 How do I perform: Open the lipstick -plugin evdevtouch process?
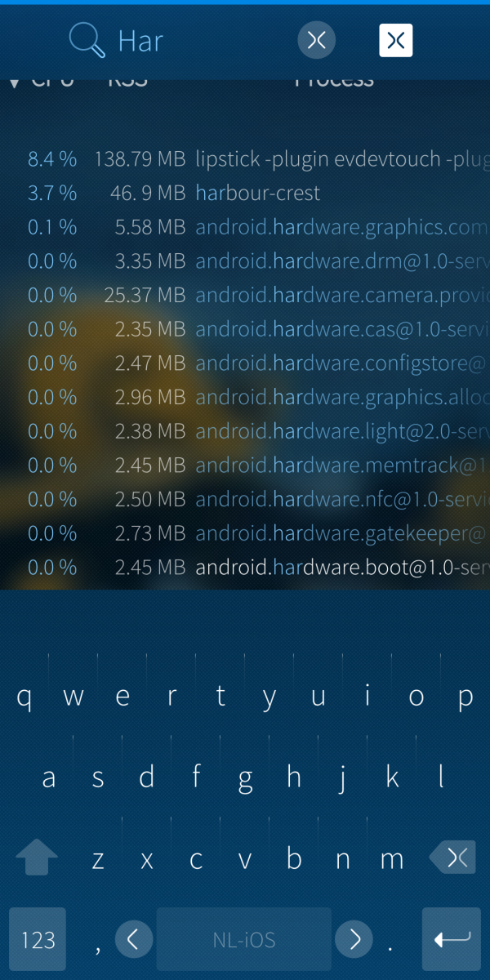pos(245,159)
